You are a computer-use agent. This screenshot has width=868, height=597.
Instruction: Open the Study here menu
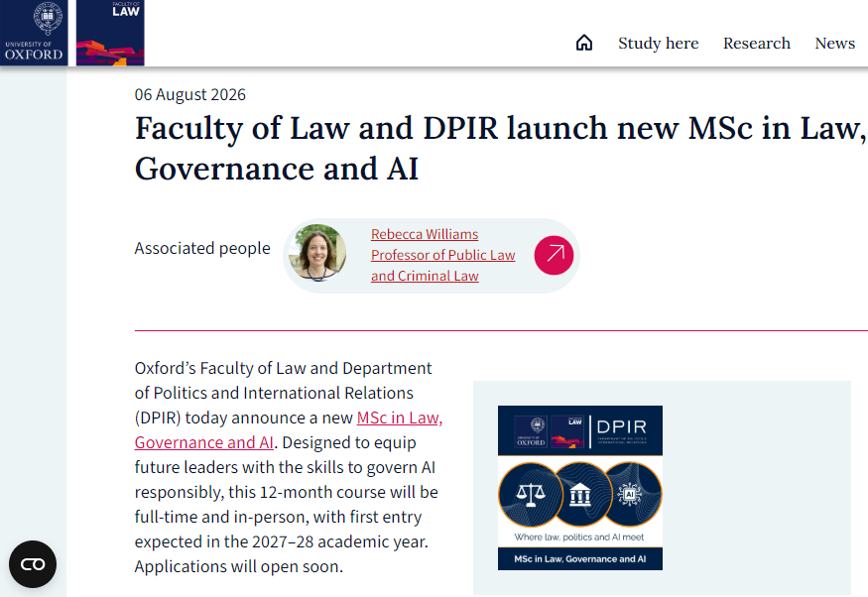tap(659, 44)
